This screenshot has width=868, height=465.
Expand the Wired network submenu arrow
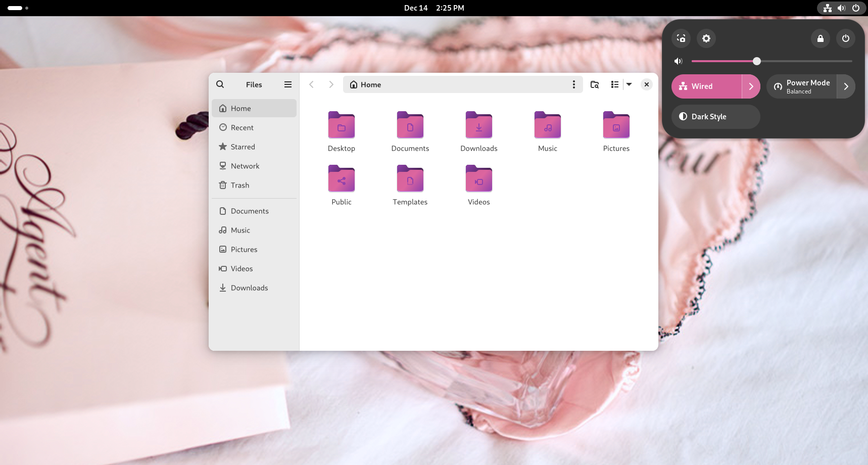pos(751,86)
